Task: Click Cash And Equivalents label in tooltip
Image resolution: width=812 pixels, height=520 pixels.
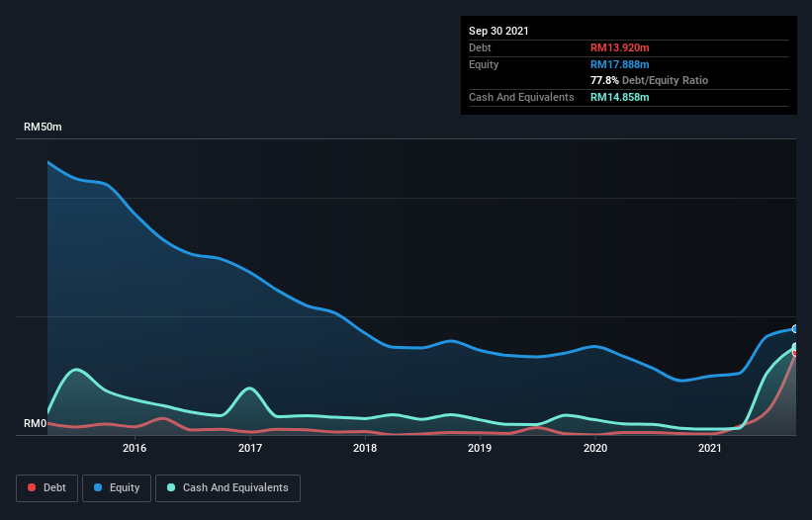Action: coord(521,97)
